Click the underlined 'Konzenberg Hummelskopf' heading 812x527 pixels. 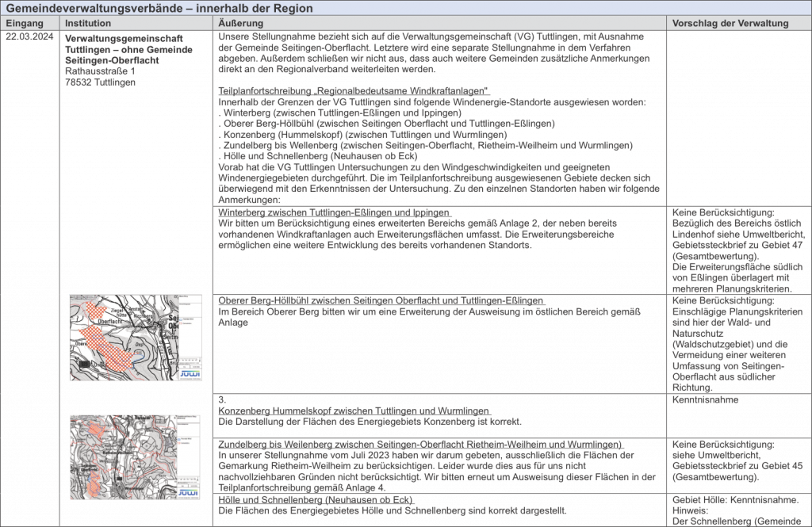(x=353, y=411)
